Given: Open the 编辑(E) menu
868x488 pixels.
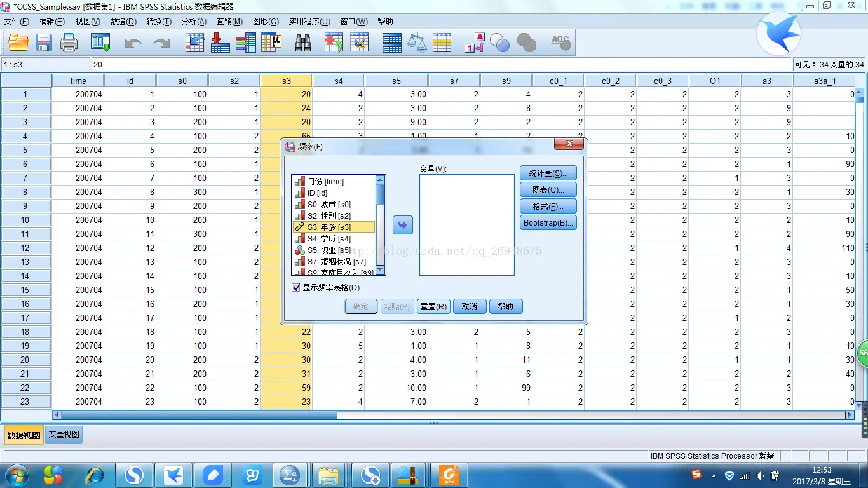Looking at the screenshot, I should pos(51,22).
